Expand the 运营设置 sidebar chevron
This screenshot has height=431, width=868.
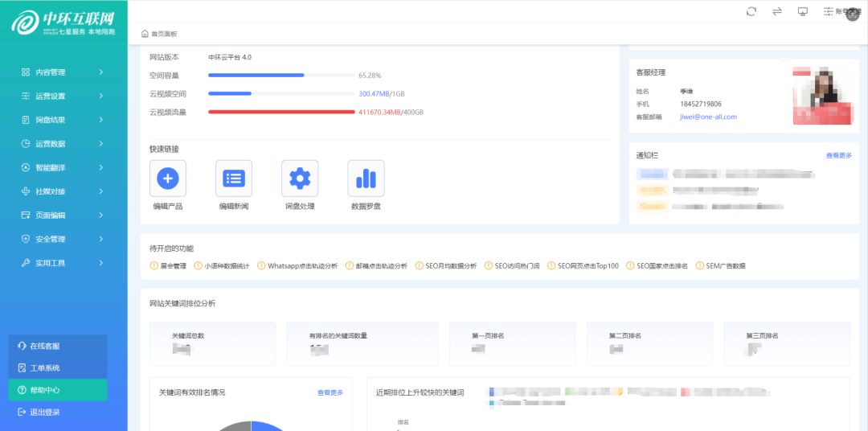(x=100, y=96)
